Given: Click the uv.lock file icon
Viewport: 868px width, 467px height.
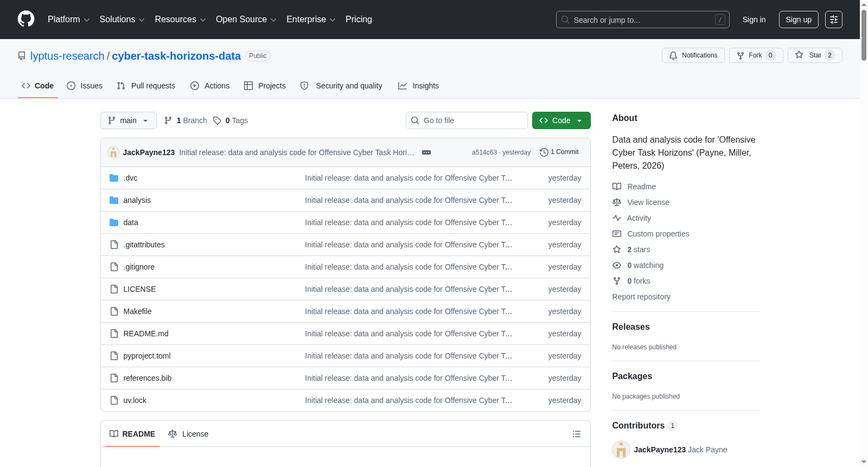Looking at the screenshot, I should (x=114, y=400).
